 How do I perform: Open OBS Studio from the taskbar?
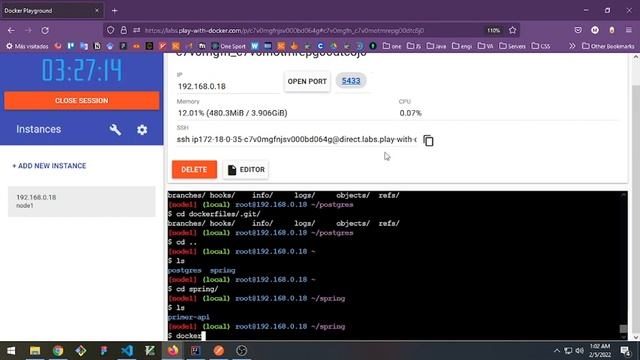242,351
